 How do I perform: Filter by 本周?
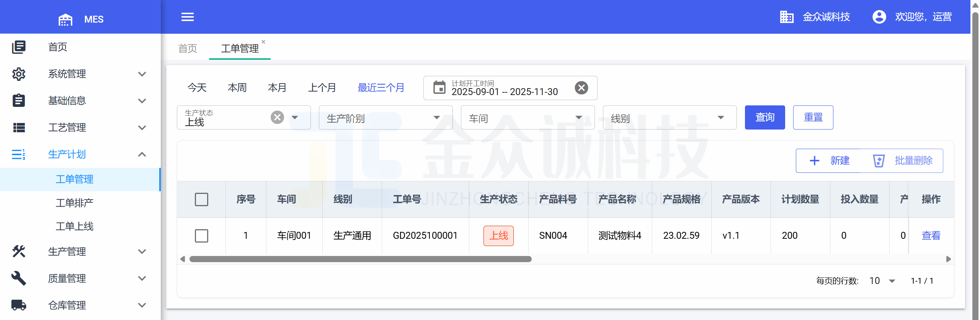[x=237, y=88]
